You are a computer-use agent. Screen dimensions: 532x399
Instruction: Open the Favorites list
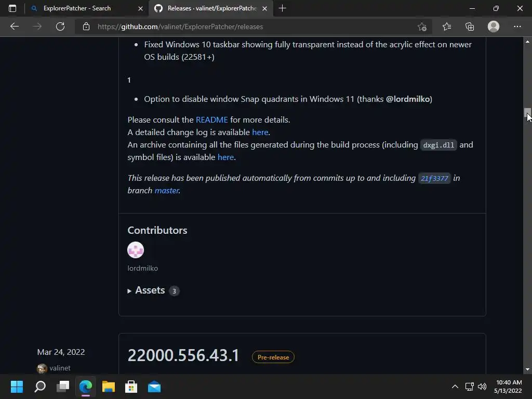click(446, 26)
